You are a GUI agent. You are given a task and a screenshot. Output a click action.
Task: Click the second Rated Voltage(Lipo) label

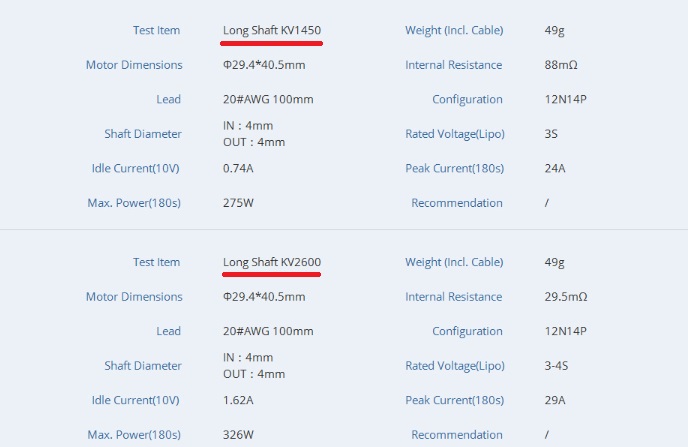click(455, 366)
